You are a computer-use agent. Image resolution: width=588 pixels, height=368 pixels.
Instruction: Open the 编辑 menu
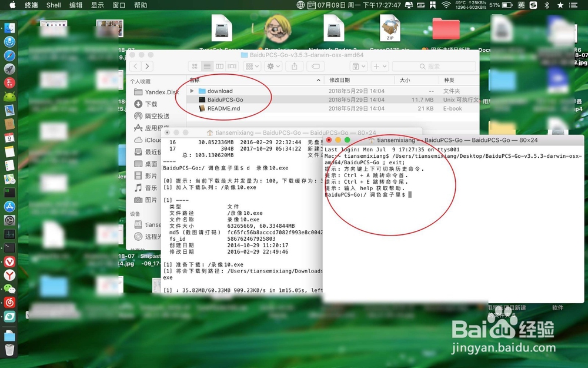[x=76, y=5]
